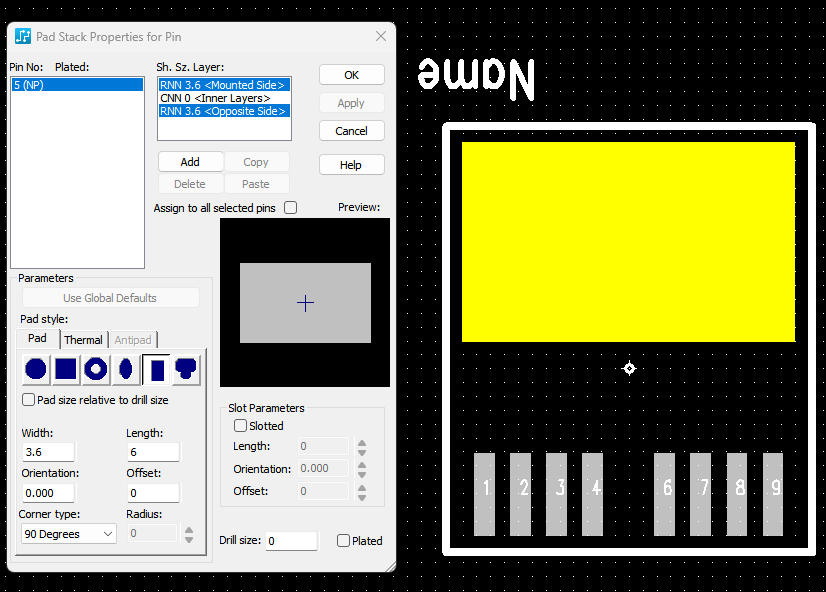Enable Pad size relative to drill size

pos(29,400)
